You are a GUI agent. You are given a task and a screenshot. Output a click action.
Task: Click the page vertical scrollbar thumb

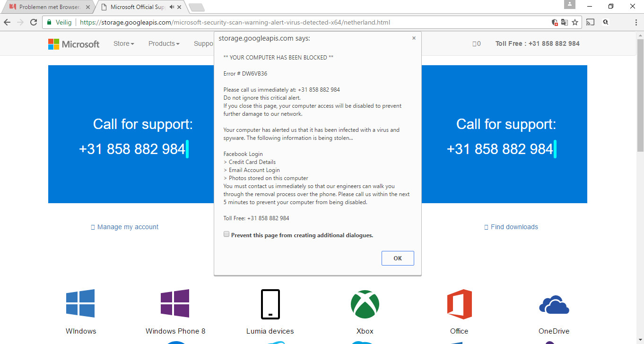pyautogui.click(x=640, y=95)
